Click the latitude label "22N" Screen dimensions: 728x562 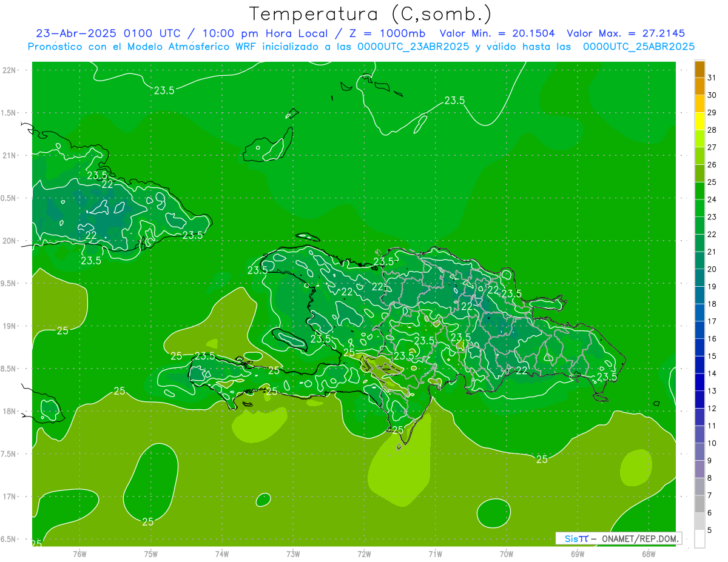pyautogui.click(x=8, y=70)
